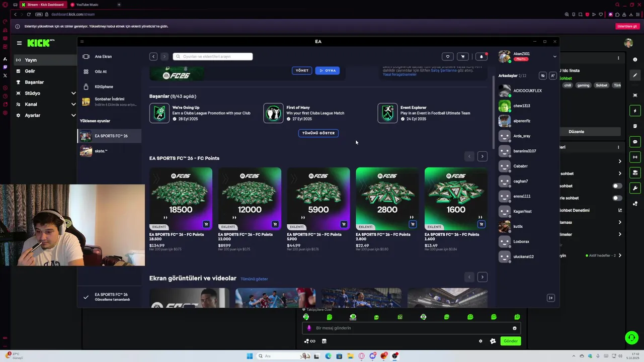Open EA app hamburger menu in title bar
The width and height of the screenshot is (644, 362).
(x=82, y=41)
